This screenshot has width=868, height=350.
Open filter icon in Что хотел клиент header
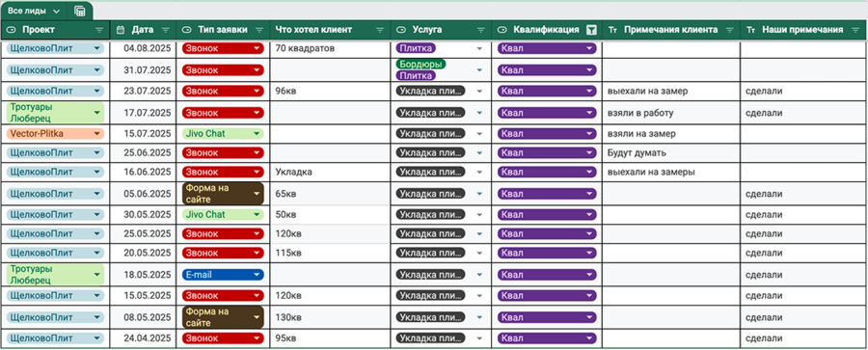coord(380,30)
